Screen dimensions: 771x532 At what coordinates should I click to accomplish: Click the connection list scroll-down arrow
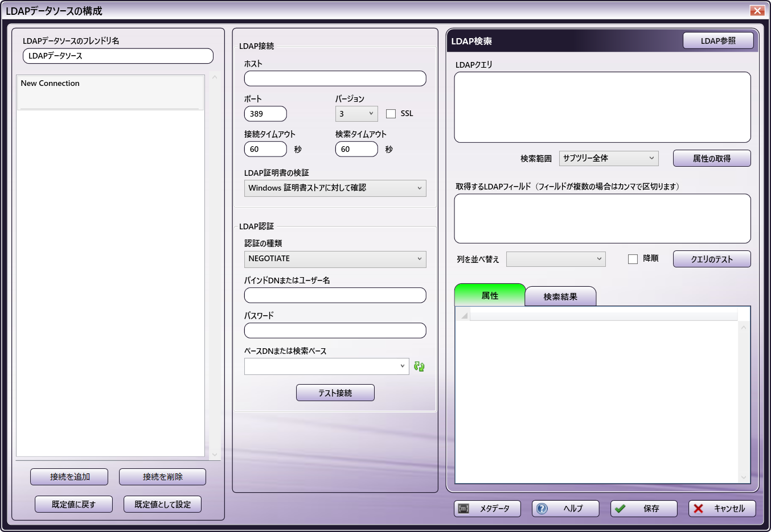click(x=215, y=454)
